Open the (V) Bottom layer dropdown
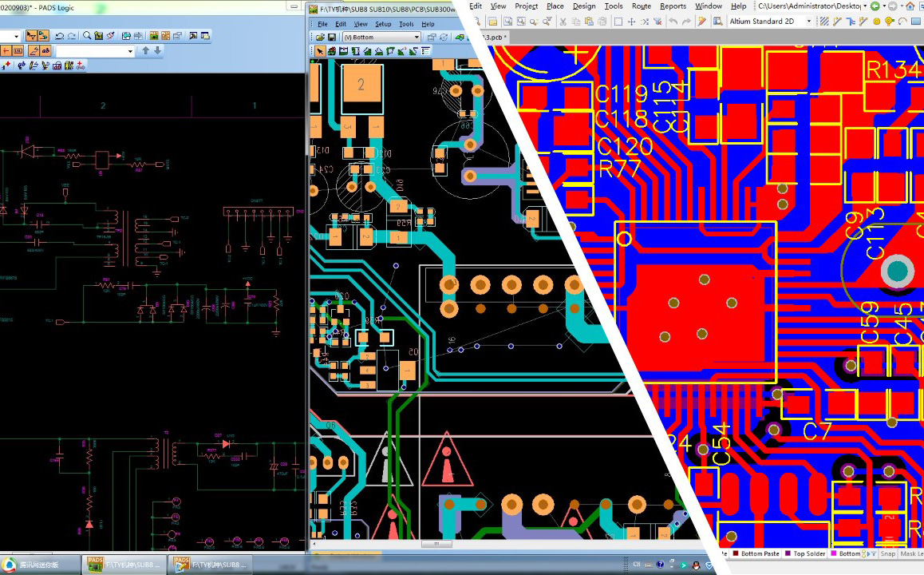 (x=381, y=38)
